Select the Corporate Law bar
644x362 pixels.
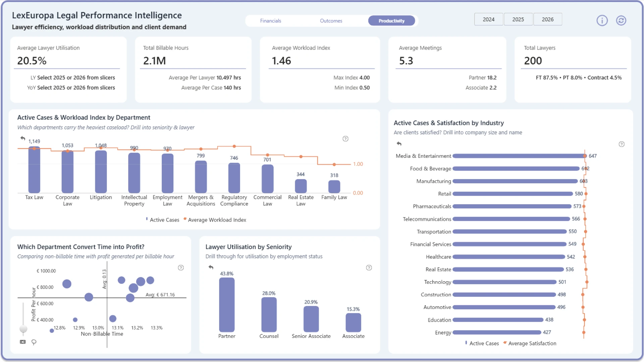pos(67,172)
